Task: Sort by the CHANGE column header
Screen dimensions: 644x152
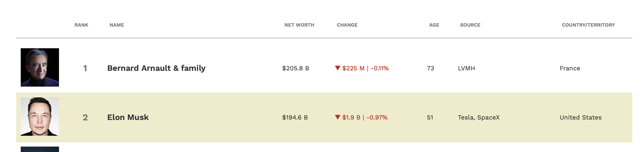Action: tap(347, 25)
